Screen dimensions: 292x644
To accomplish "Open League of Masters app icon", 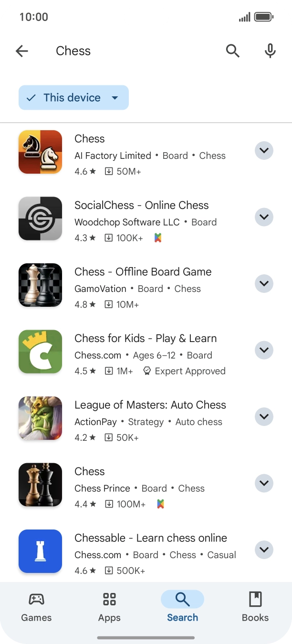I will tap(40, 418).
